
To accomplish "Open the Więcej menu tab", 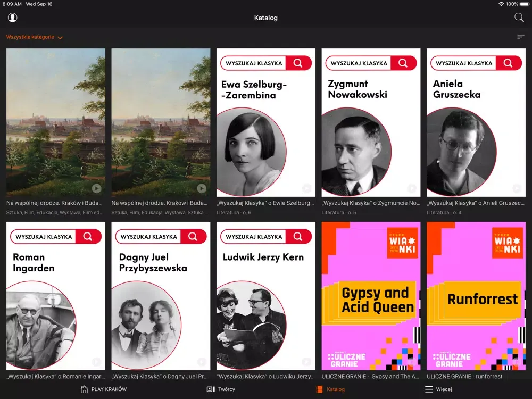I will [438, 389].
